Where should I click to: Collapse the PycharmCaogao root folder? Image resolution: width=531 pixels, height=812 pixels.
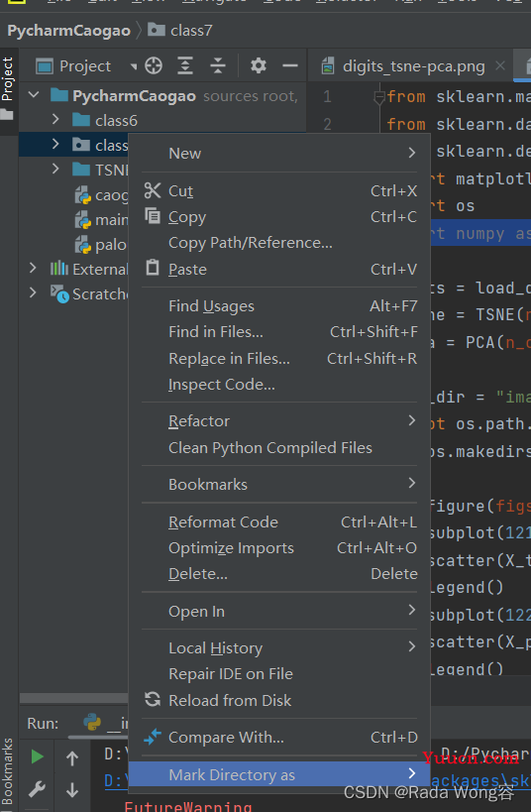coord(34,95)
